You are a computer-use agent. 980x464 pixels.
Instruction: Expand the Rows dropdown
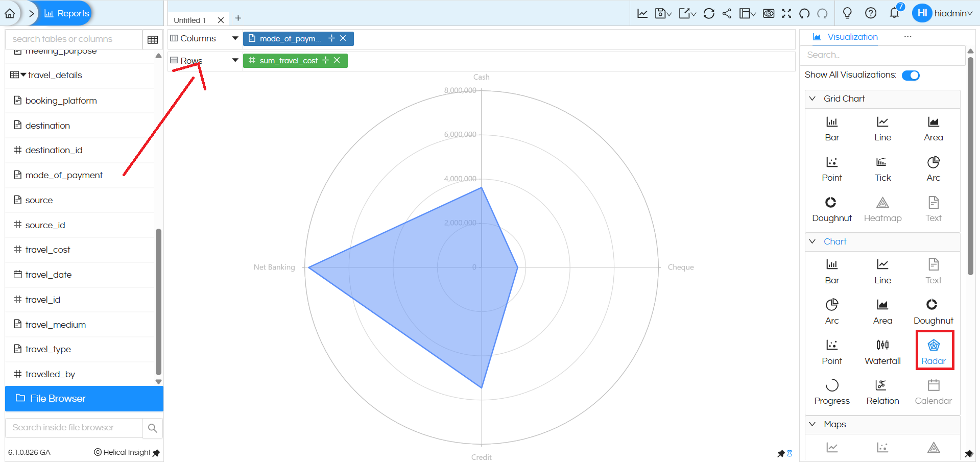point(235,60)
